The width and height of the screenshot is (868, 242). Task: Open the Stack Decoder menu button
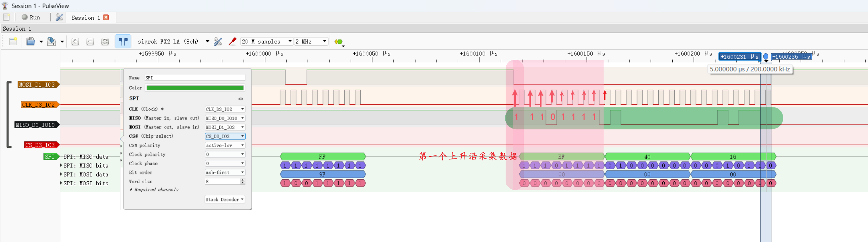point(225,199)
